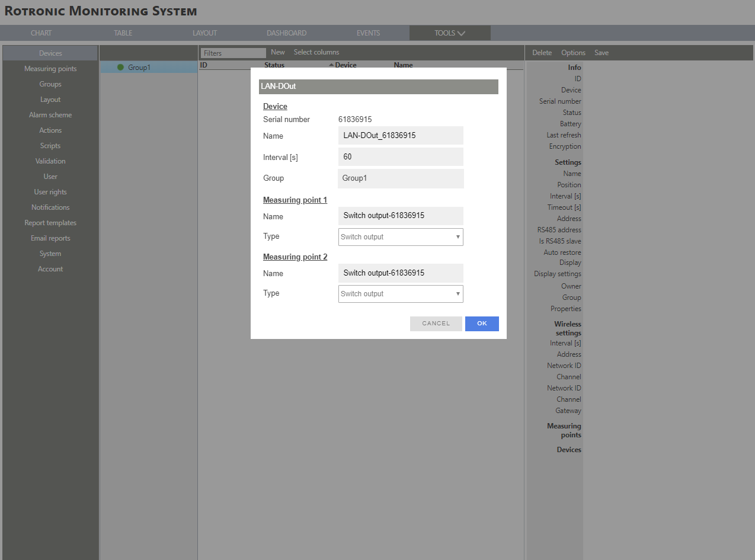Open Scripts in the sidebar

50,146
